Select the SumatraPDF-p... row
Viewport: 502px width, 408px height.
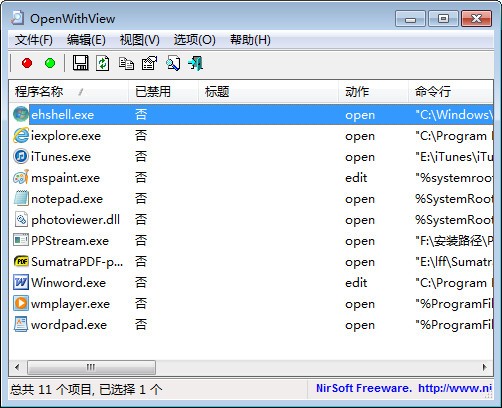pyautogui.click(x=252, y=261)
